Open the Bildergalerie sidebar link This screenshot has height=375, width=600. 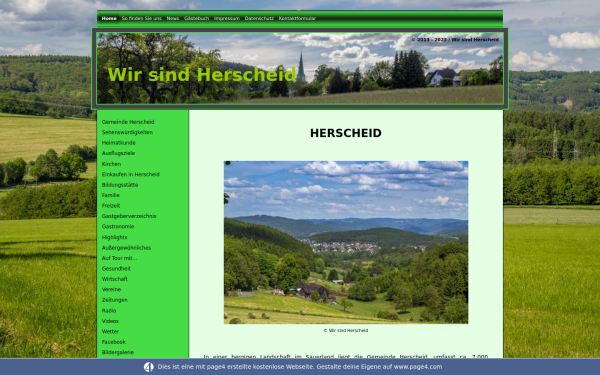117,352
